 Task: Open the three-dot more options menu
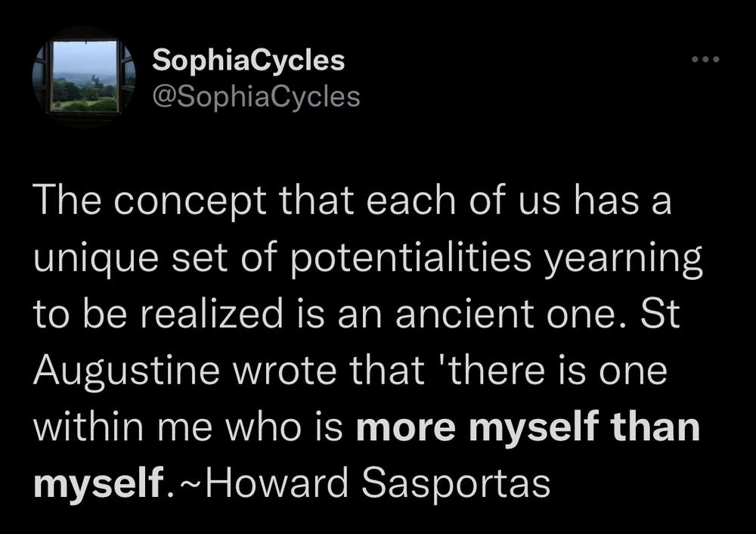[x=705, y=60]
